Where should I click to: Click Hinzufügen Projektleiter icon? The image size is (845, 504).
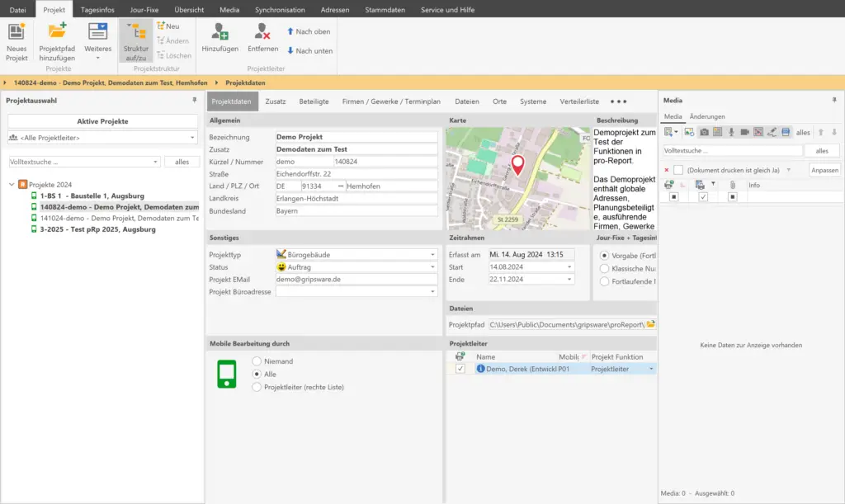220,31
